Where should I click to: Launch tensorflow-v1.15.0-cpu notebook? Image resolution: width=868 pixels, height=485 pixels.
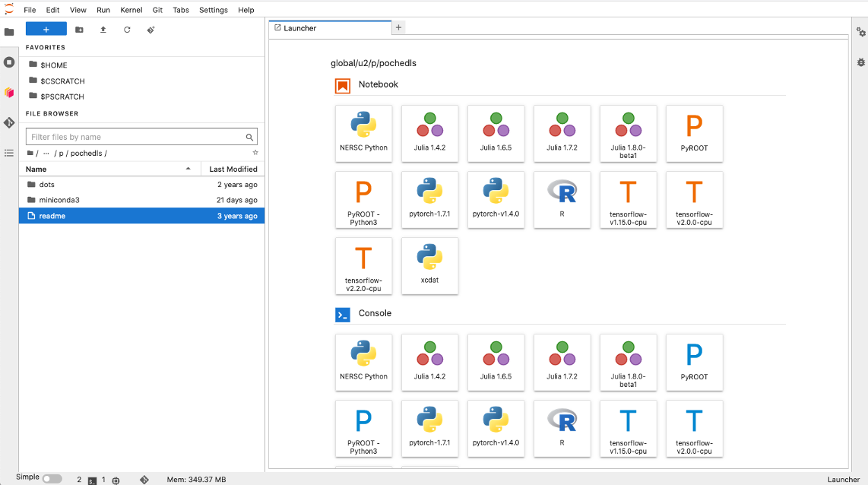(629, 200)
